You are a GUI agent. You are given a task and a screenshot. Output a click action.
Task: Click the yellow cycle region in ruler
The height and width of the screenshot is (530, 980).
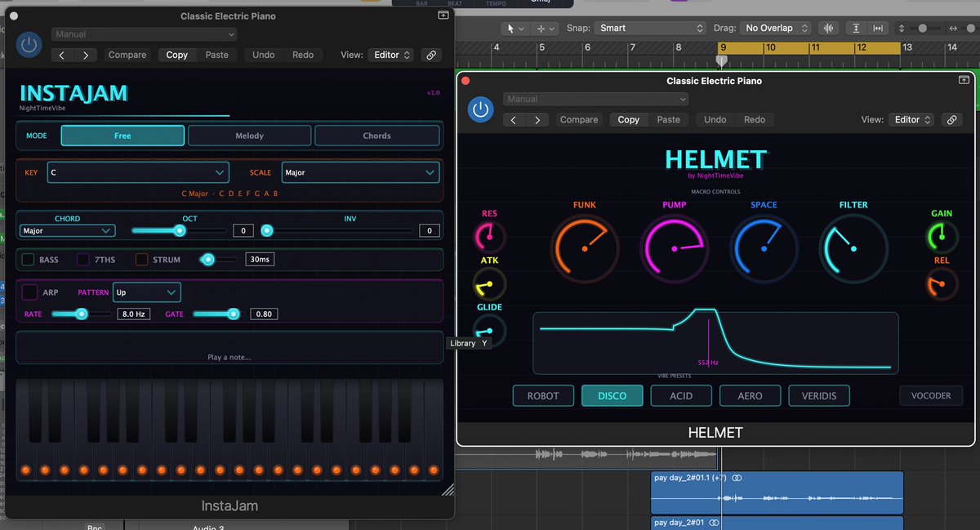coord(811,47)
